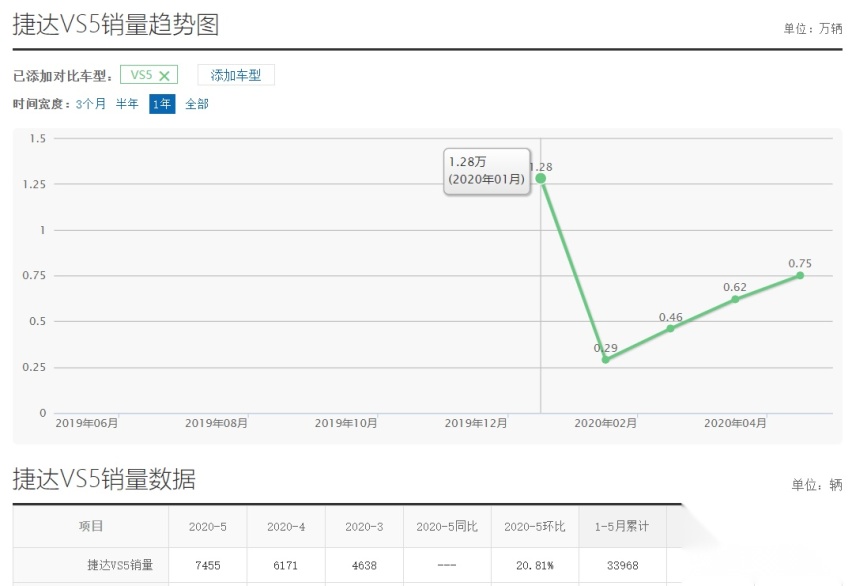This screenshot has height=586, width=852.
Task: Click the 0.46 data point on the chart
Action: click(x=670, y=328)
